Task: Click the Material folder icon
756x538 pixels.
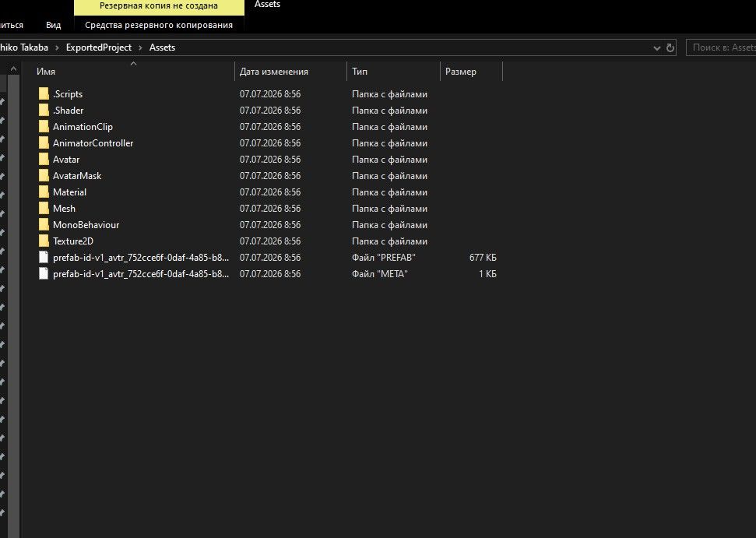Action: pyautogui.click(x=44, y=192)
